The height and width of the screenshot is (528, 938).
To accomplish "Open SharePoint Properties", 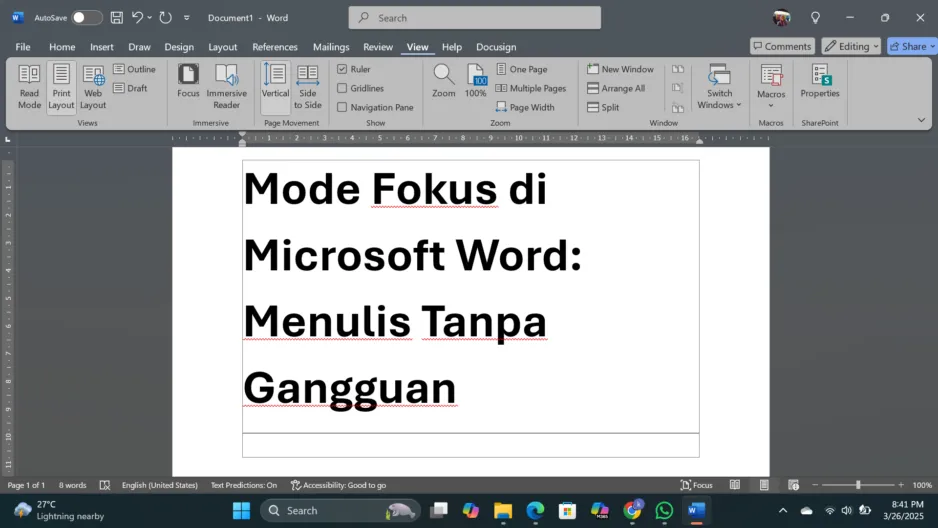I will (820, 81).
